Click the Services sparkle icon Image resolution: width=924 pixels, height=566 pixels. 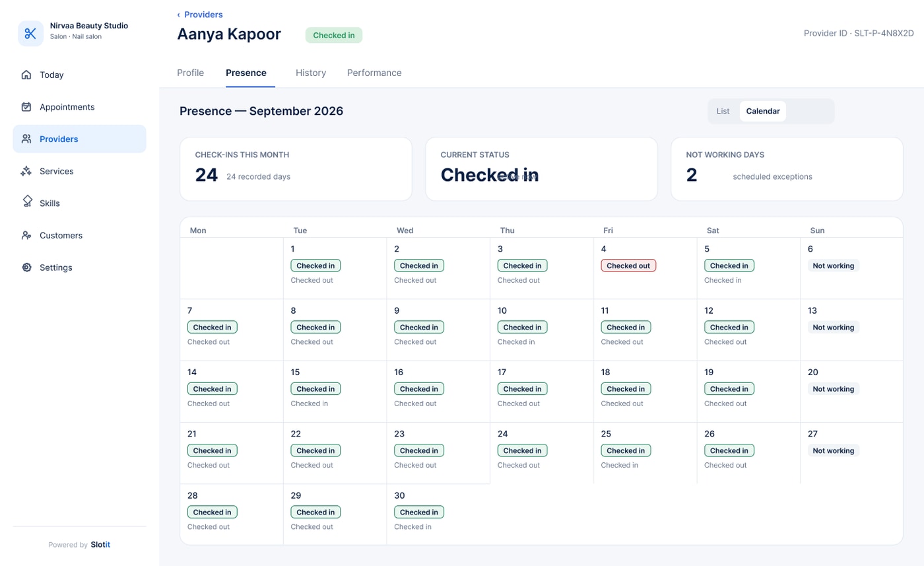pos(26,171)
